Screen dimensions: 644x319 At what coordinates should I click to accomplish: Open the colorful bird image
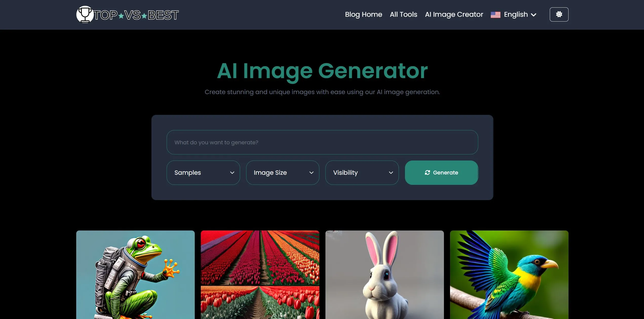(509, 275)
